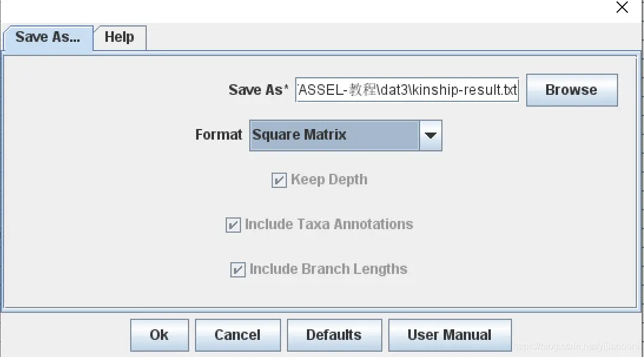This screenshot has width=644, height=357.
Task: Open the User Manual
Action: coord(450,335)
